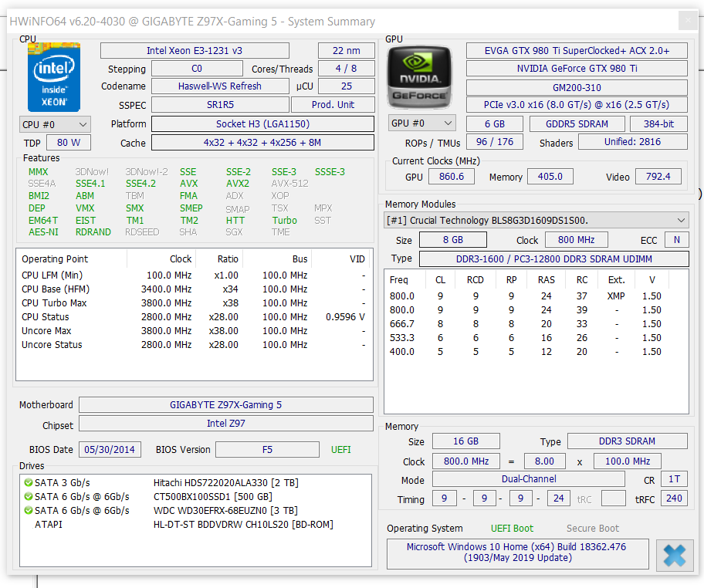Click green status icon for CT500BX100SSD1 drive
704x588 pixels.
tap(29, 496)
